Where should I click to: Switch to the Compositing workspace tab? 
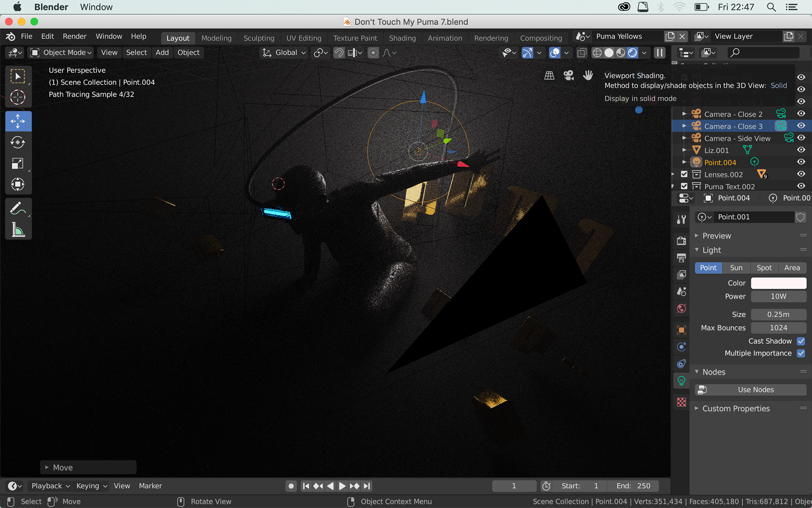click(x=541, y=38)
